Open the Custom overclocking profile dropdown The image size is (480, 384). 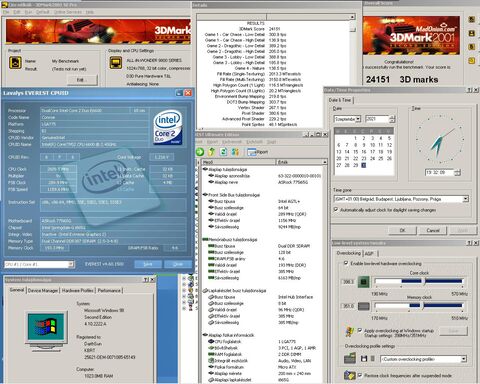463,359
